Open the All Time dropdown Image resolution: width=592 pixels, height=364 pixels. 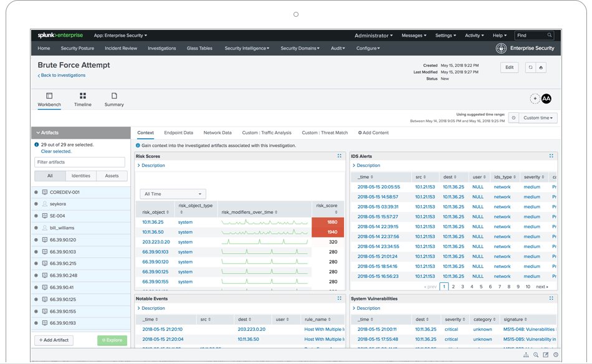(x=173, y=194)
